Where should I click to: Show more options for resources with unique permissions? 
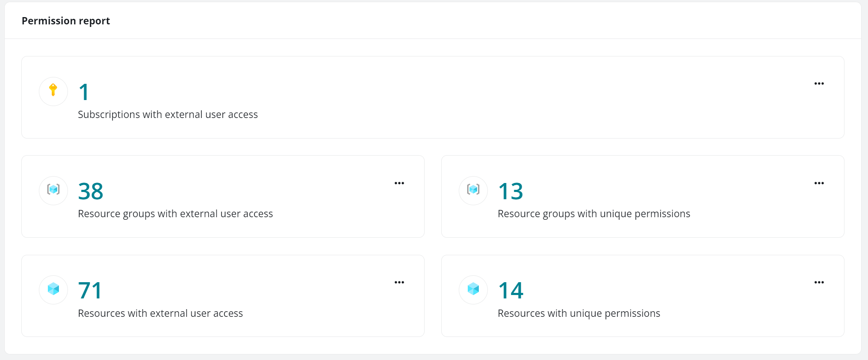click(x=819, y=282)
